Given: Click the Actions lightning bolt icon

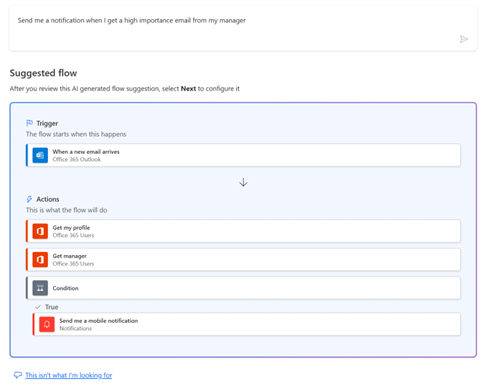Looking at the screenshot, I should [x=29, y=199].
